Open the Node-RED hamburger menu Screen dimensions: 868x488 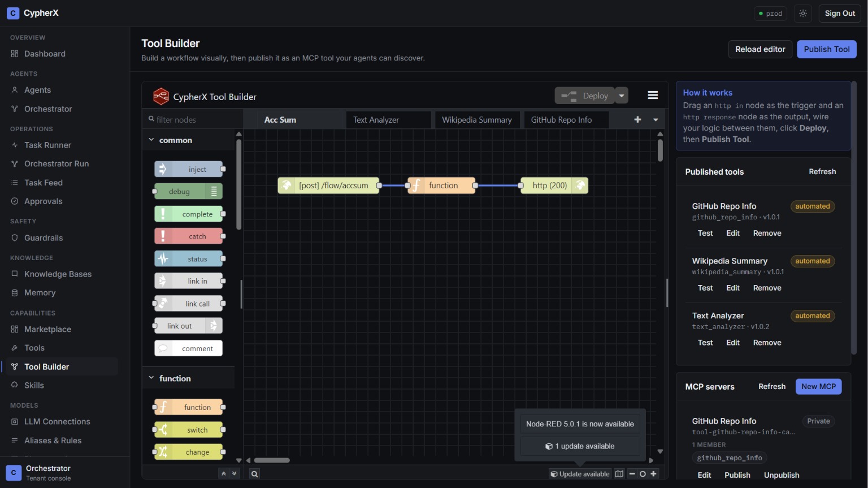(653, 96)
